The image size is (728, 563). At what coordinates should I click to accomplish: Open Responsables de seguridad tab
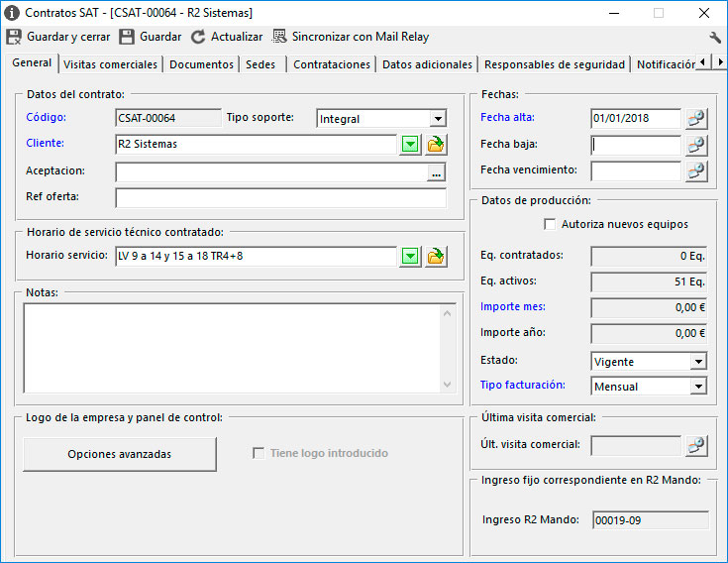[555, 64]
